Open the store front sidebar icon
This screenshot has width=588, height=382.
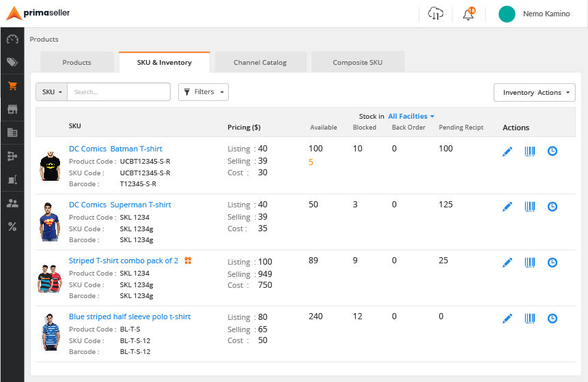tap(12, 109)
